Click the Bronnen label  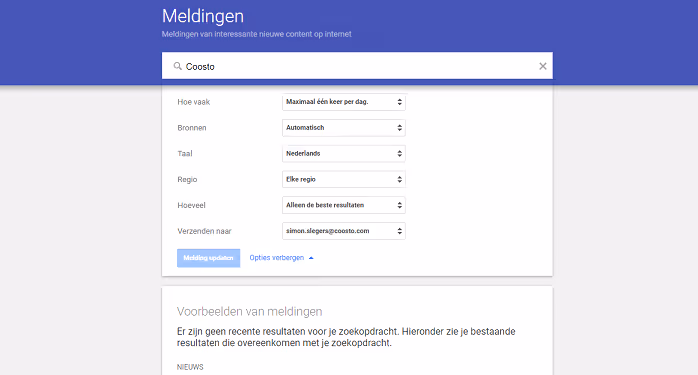tap(192, 128)
